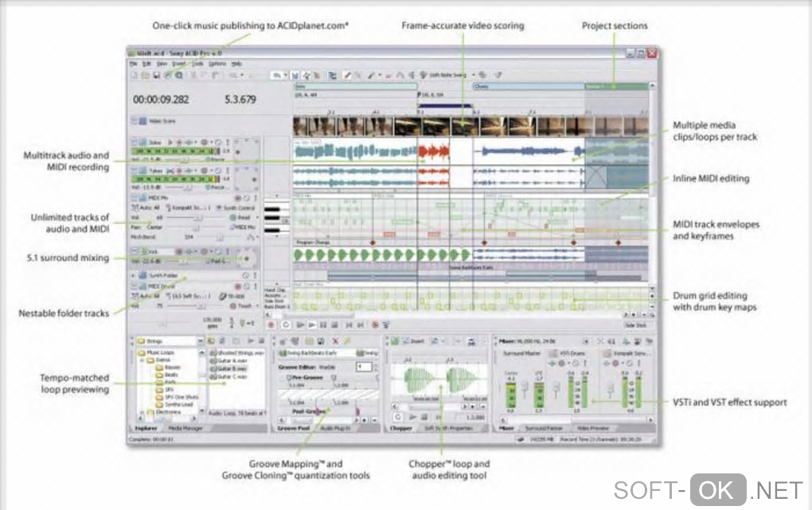Image resolution: width=812 pixels, height=510 pixels.
Task: Open the View menu
Action: coord(162,64)
